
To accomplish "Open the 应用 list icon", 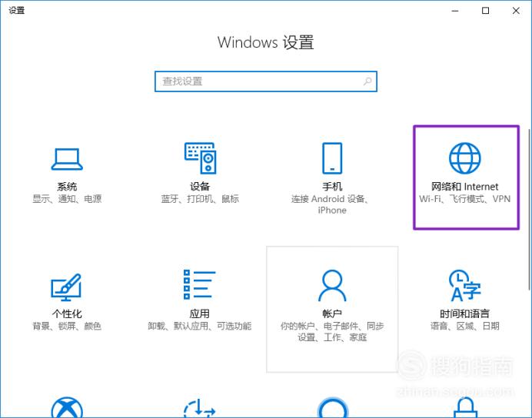I will 200,285.
